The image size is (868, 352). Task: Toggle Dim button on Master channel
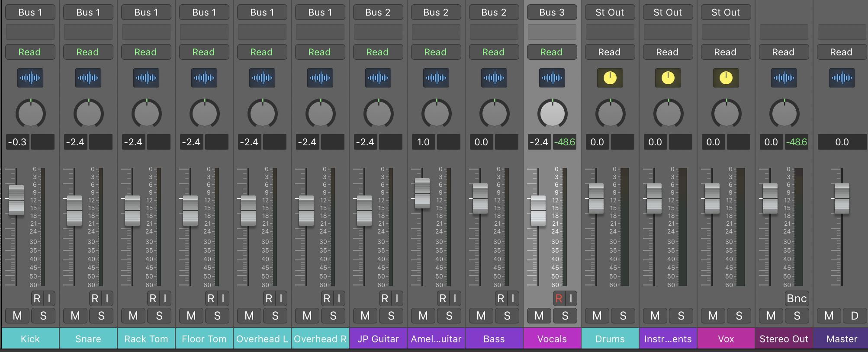tap(855, 316)
